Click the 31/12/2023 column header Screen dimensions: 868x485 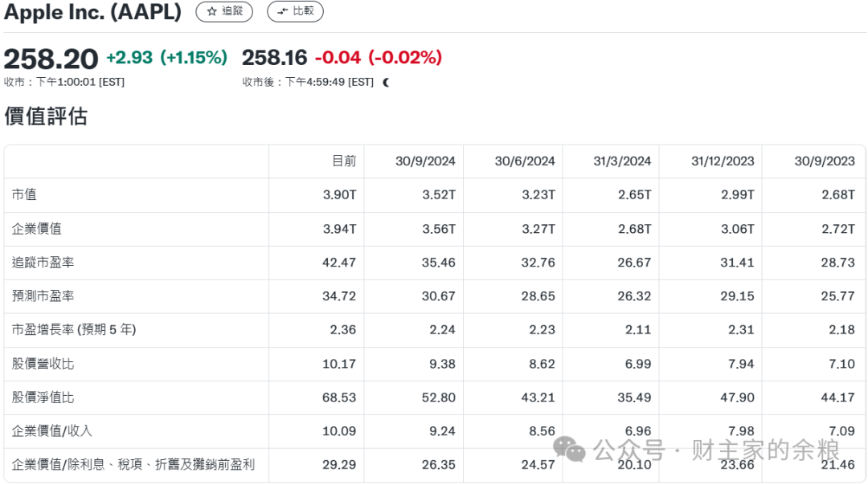723,161
